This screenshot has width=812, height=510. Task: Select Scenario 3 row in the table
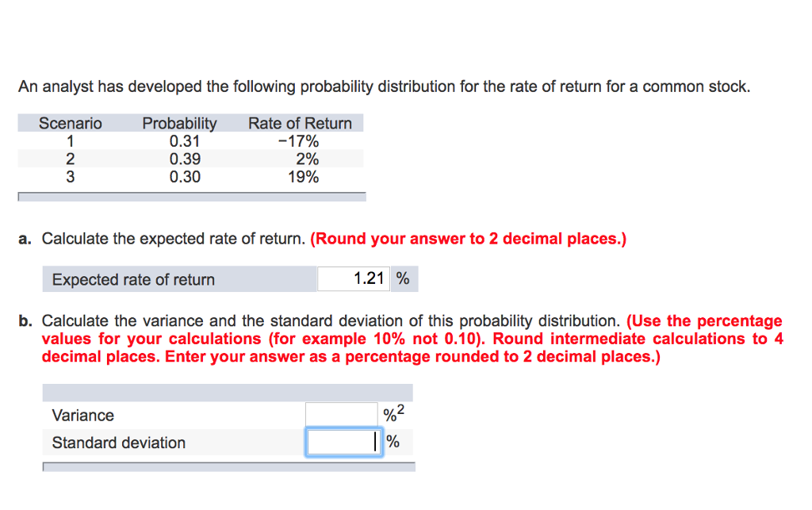point(190,177)
